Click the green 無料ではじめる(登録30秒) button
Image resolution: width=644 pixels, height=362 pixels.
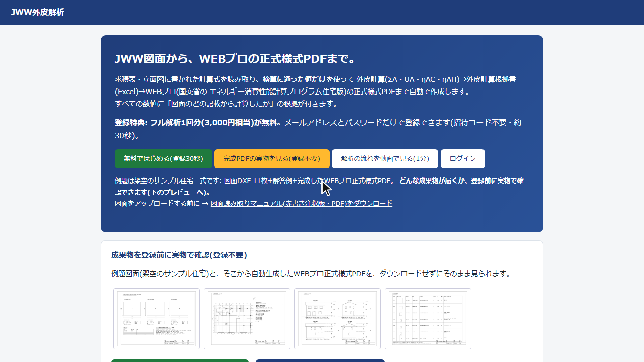[164, 159]
